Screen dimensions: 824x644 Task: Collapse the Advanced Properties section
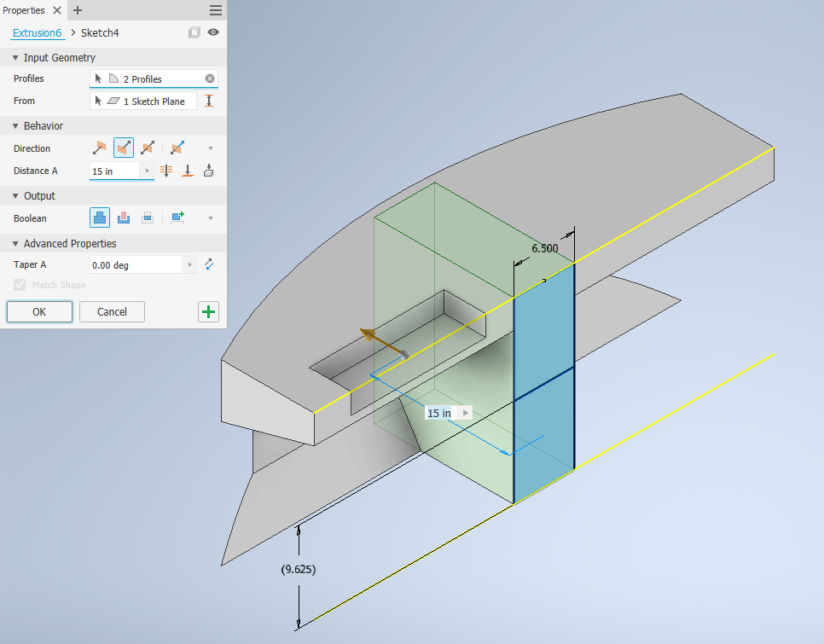[x=15, y=244]
